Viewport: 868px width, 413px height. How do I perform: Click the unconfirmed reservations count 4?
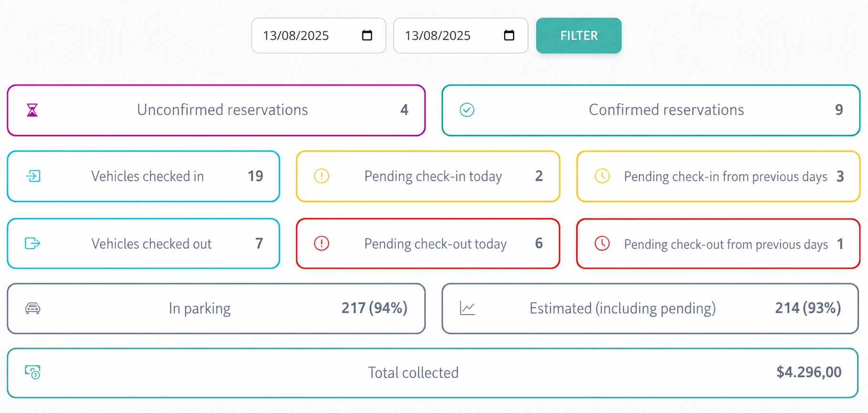click(404, 110)
